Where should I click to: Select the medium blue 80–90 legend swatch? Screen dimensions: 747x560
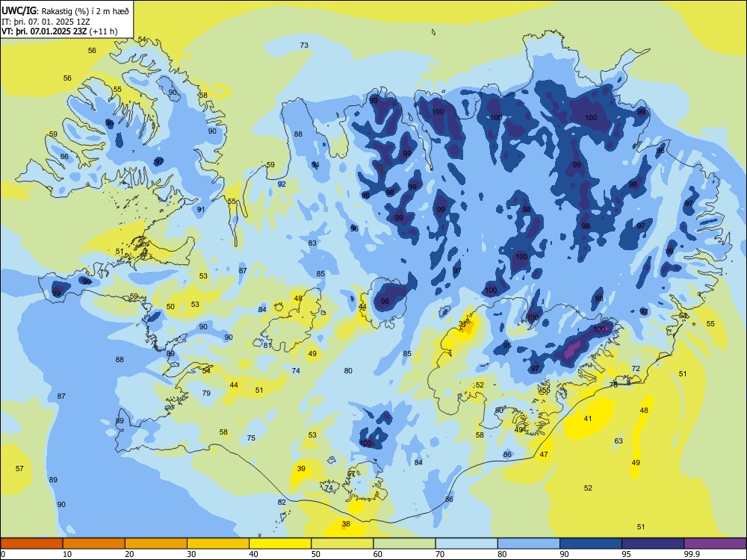click(529, 544)
